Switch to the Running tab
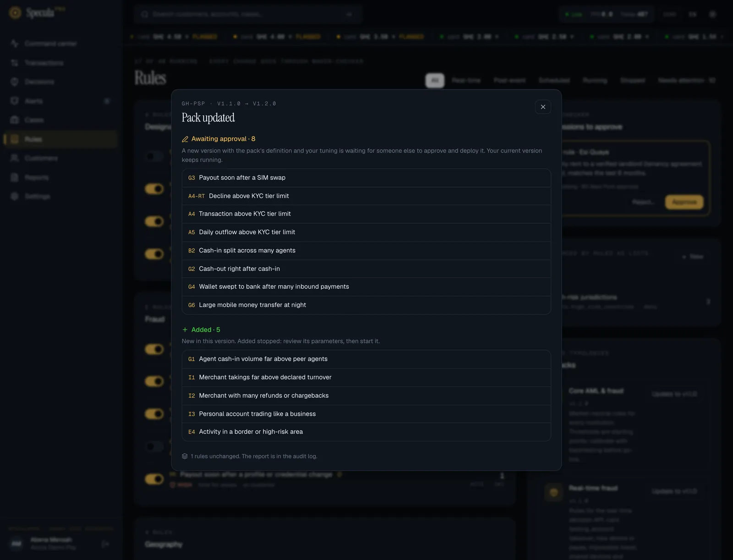 coord(595,80)
